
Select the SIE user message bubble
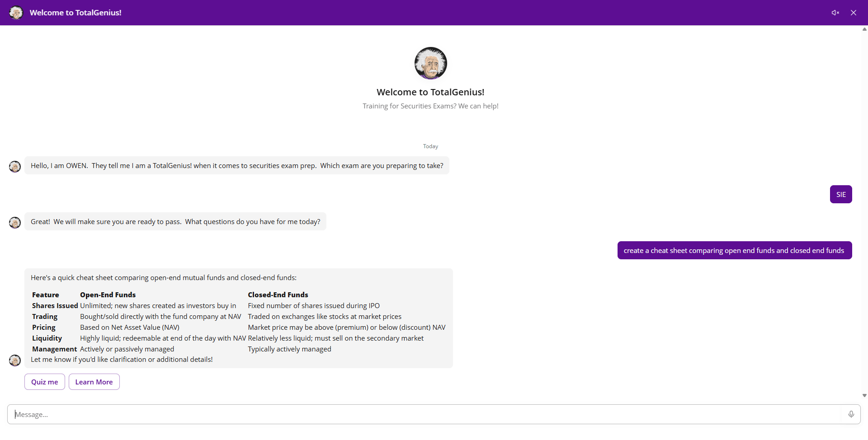pos(840,194)
